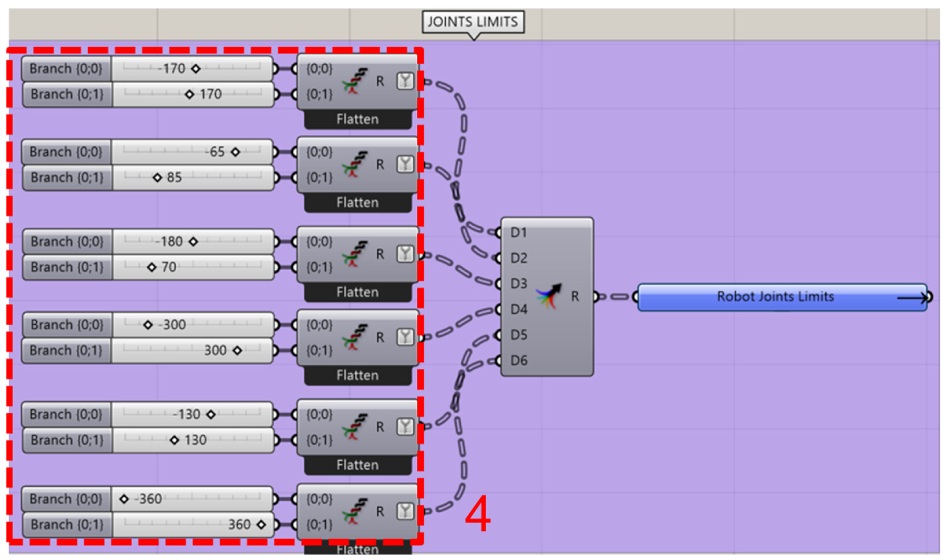Click the slider handle showing -170

tap(196, 69)
